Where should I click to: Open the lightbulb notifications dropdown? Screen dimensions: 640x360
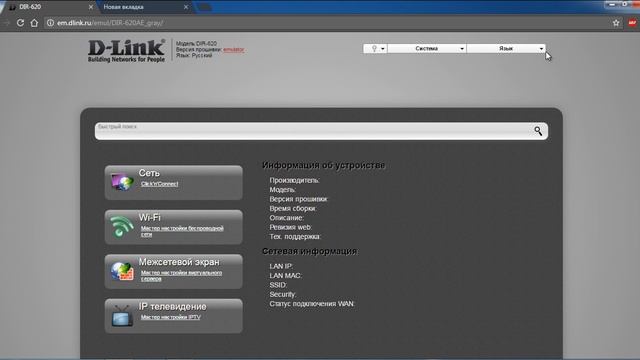pyautogui.click(x=375, y=49)
